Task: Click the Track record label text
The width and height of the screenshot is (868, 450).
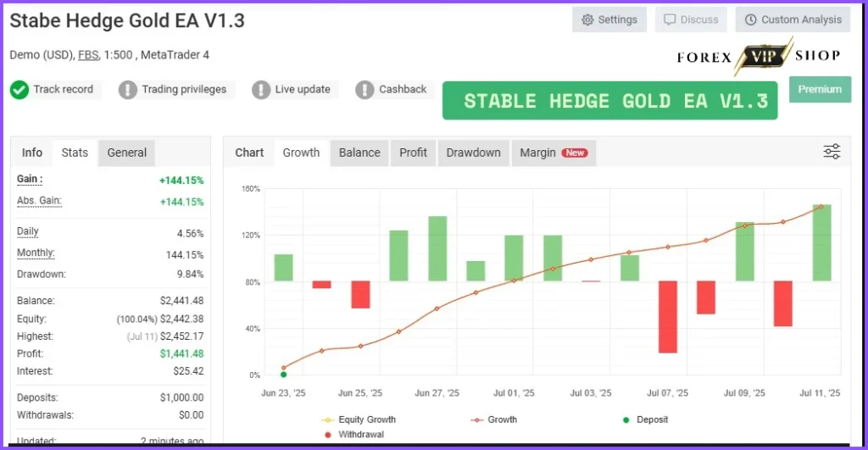Action: coord(63,89)
